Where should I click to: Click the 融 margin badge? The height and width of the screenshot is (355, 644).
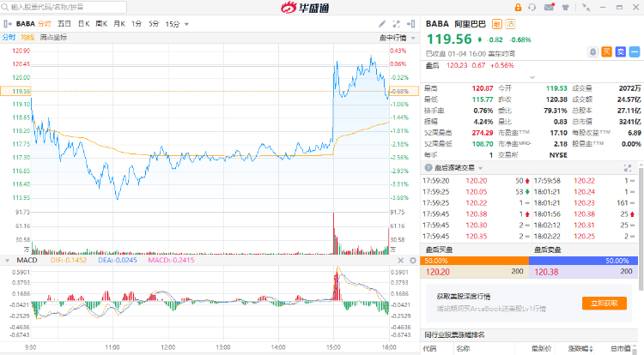pyautogui.click(x=497, y=24)
